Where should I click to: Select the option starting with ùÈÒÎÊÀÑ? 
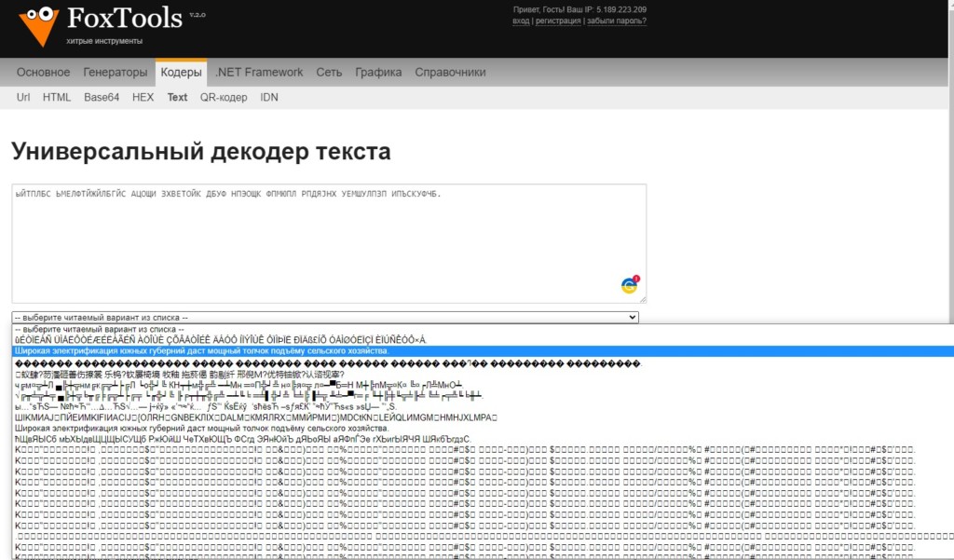pos(484,340)
